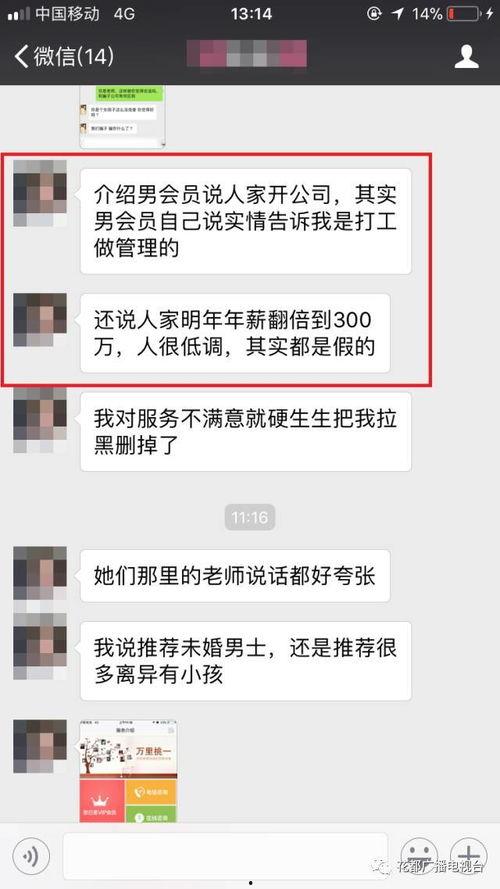
Task: Tap avatar beside 老师说话都好夸张 message
Action: pos(40,574)
